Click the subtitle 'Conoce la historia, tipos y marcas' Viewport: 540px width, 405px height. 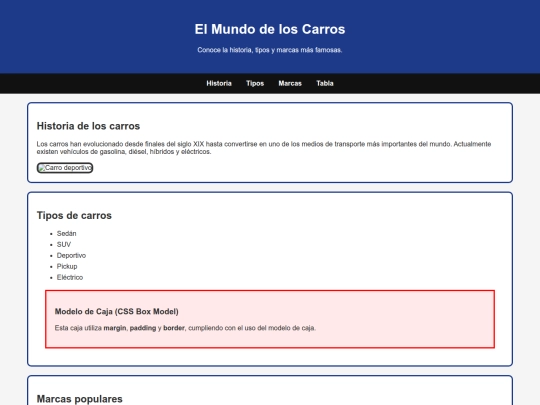point(270,50)
